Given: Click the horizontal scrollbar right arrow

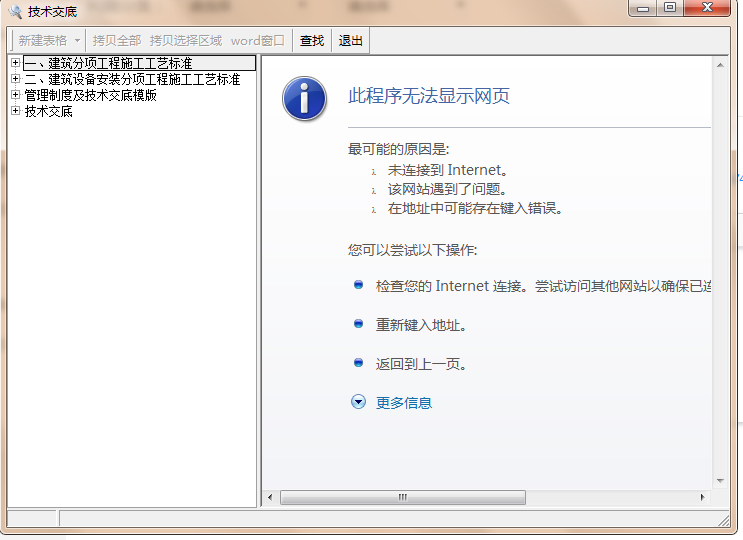Looking at the screenshot, I should pos(704,497).
